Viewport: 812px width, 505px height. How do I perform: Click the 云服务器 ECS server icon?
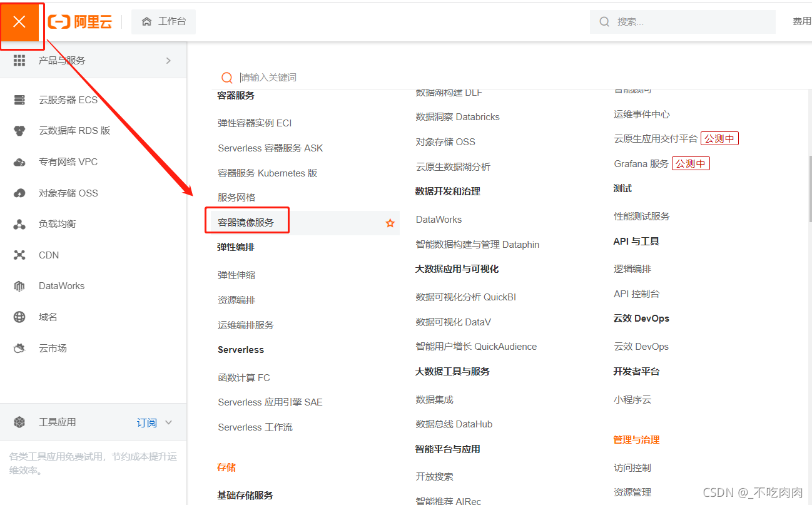19,100
